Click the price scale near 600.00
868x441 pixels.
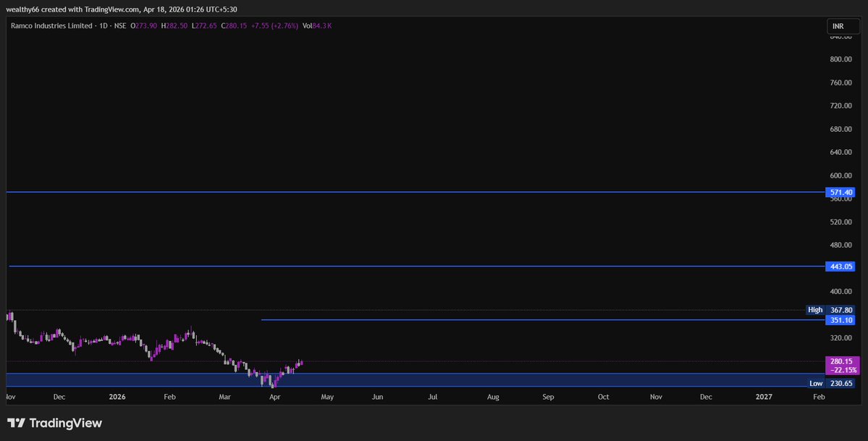click(840, 175)
